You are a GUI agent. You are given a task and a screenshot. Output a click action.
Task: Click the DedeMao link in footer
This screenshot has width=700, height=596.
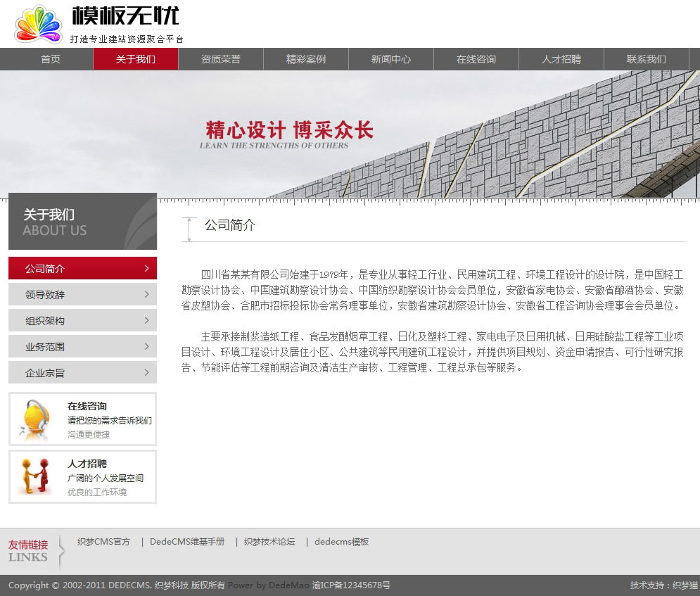pos(288,585)
